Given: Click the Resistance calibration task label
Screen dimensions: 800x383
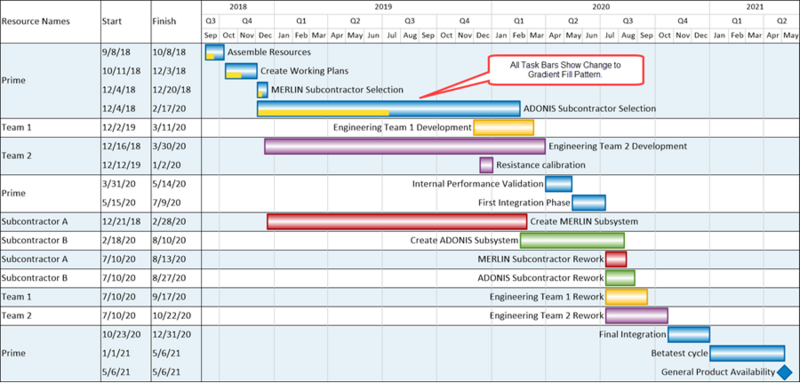Looking at the screenshot, I should [x=541, y=165].
